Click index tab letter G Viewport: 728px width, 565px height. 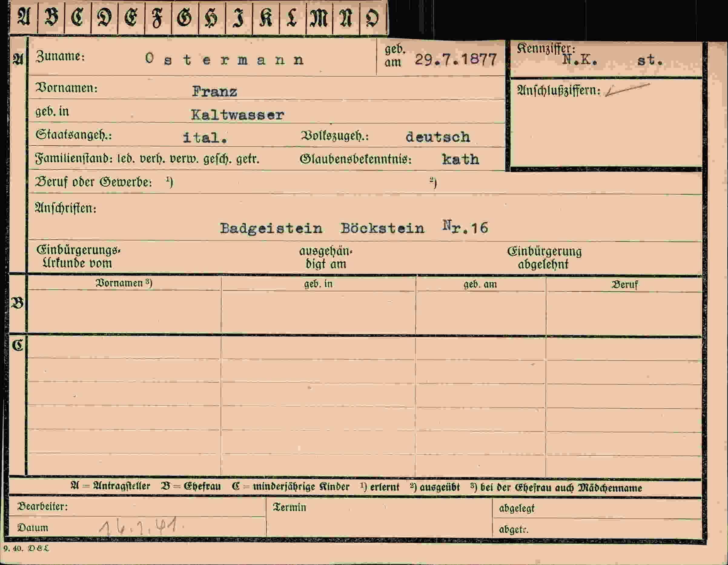tap(185, 17)
